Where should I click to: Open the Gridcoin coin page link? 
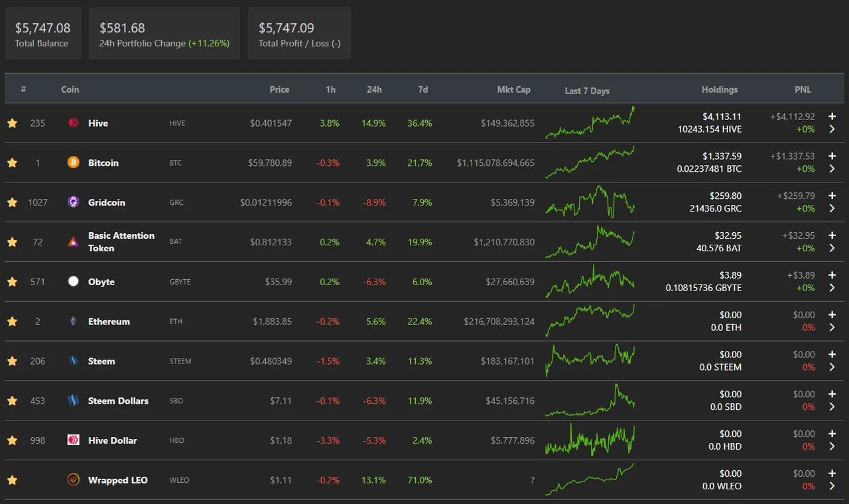pyautogui.click(x=107, y=202)
